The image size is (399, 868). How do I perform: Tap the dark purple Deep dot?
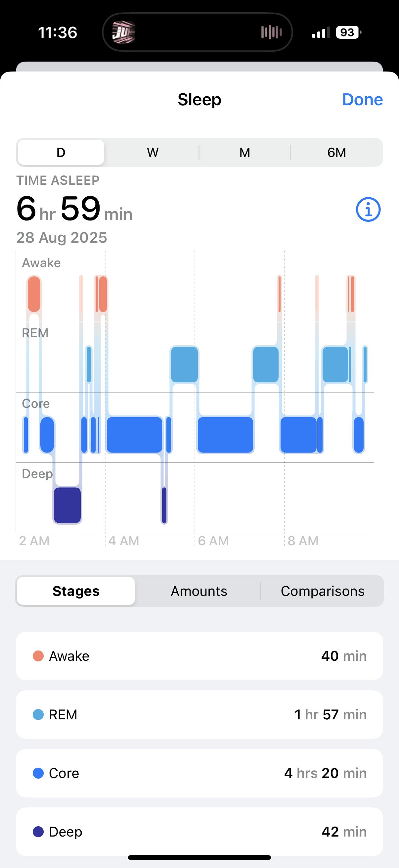pyautogui.click(x=38, y=832)
